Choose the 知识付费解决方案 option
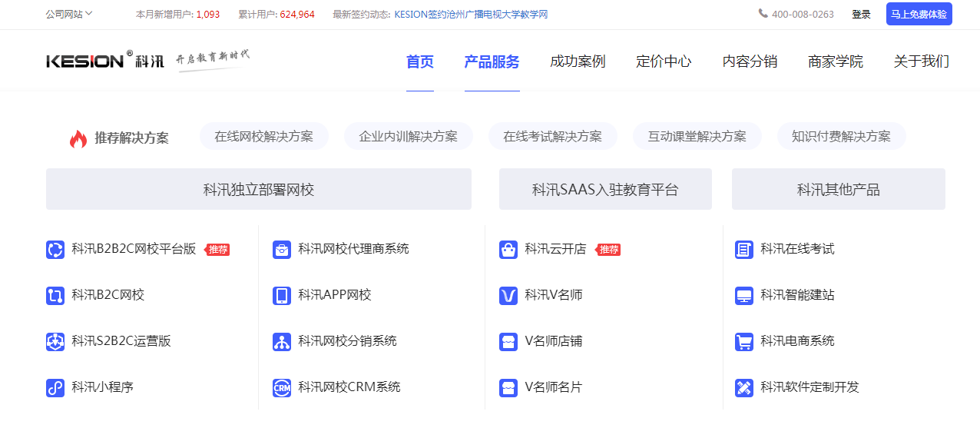 pos(841,136)
